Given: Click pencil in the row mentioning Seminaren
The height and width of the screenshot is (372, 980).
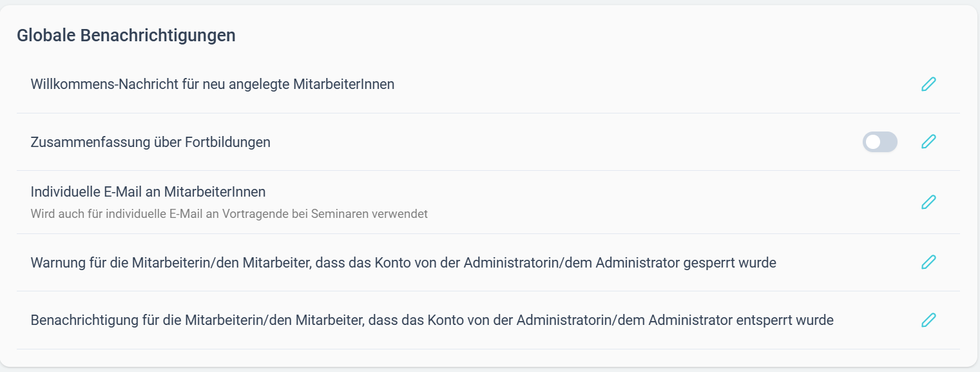Looking at the screenshot, I should [928, 202].
